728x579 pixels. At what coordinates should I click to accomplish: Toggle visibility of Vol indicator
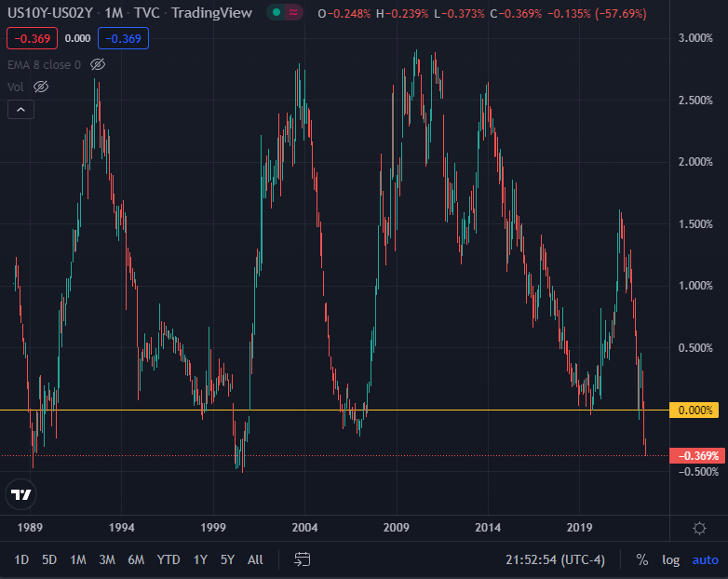click(41, 87)
